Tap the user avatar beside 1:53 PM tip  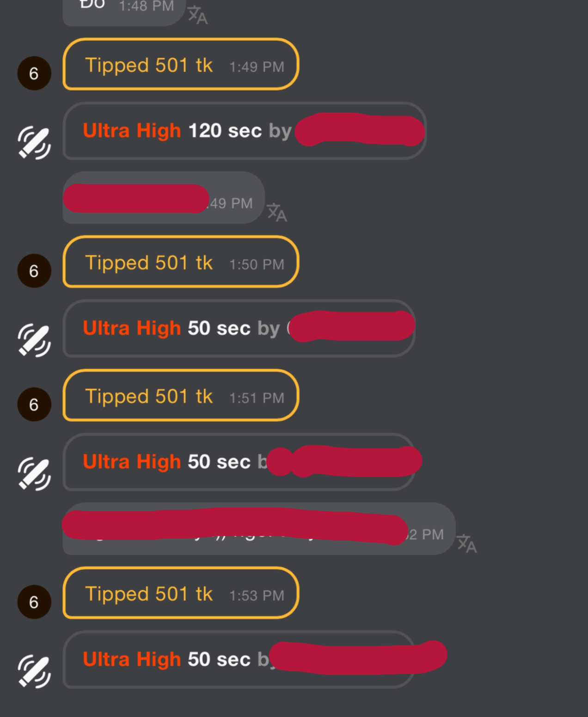pyautogui.click(x=34, y=602)
